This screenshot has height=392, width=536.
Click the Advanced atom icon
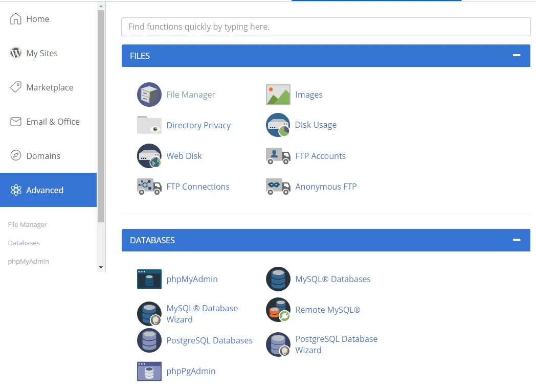coord(16,190)
